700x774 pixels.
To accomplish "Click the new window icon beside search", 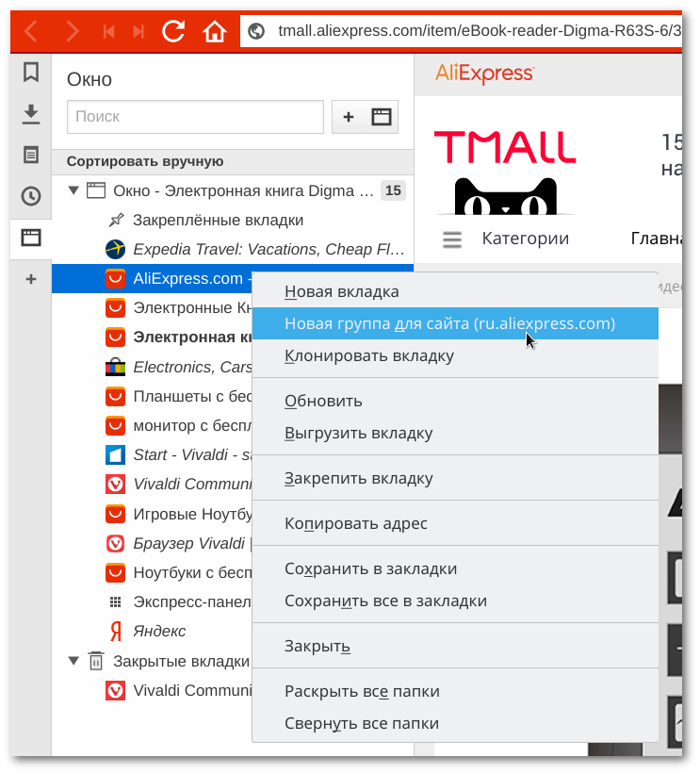I will tap(382, 117).
